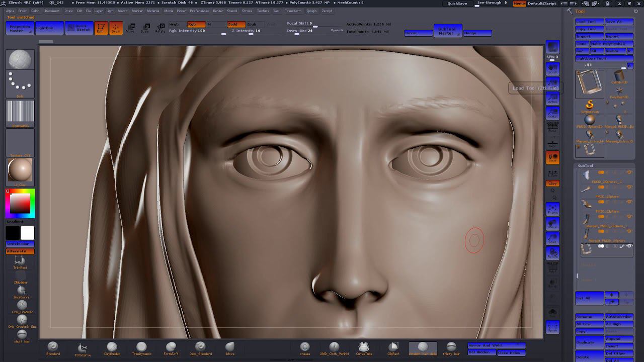The height and width of the screenshot is (362, 644).
Task: Activate the TrimDynamic brush
Action: (x=141, y=347)
